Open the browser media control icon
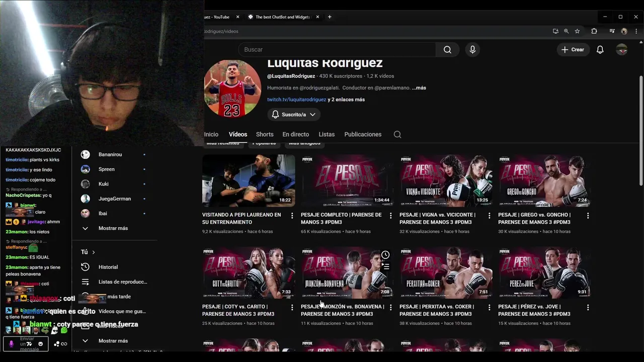Image resolution: width=644 pixels, height=362 pixels. (612, 31)
